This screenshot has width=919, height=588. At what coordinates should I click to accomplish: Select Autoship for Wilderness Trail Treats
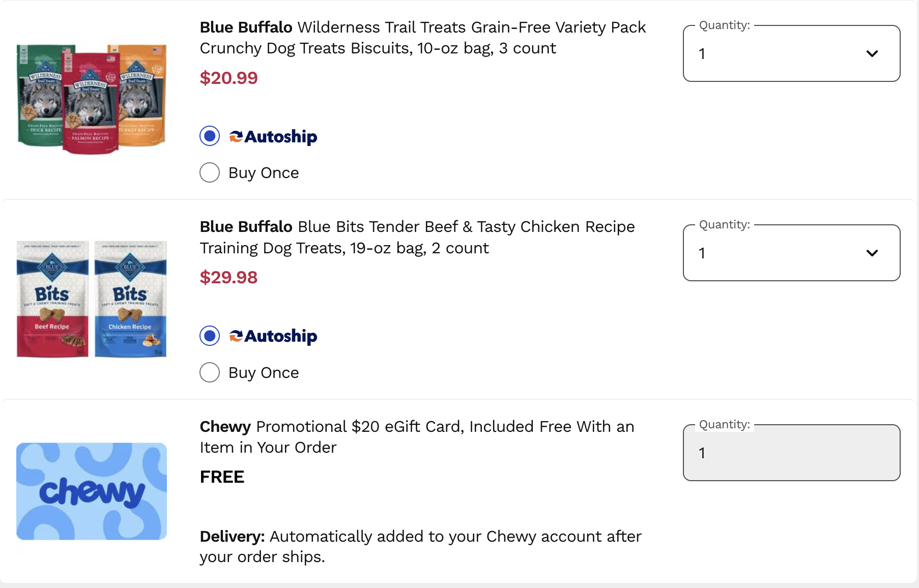209,136
